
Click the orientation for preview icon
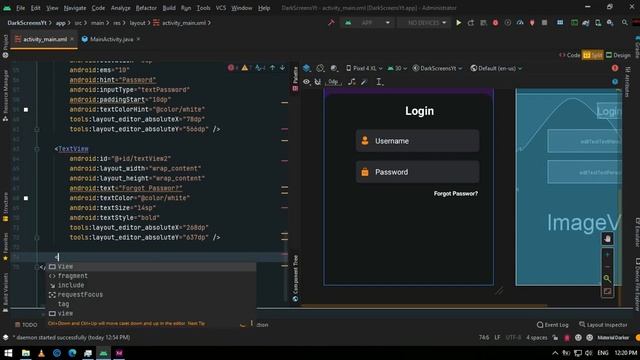(x=320, y=68)
